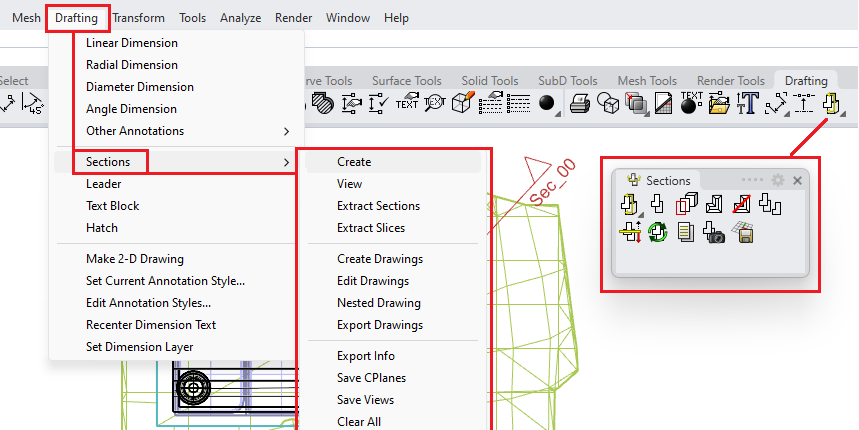Choose Edit Annotation Styles menu entry
This screenshot has height=430, width=859.
tap(148, 303)
